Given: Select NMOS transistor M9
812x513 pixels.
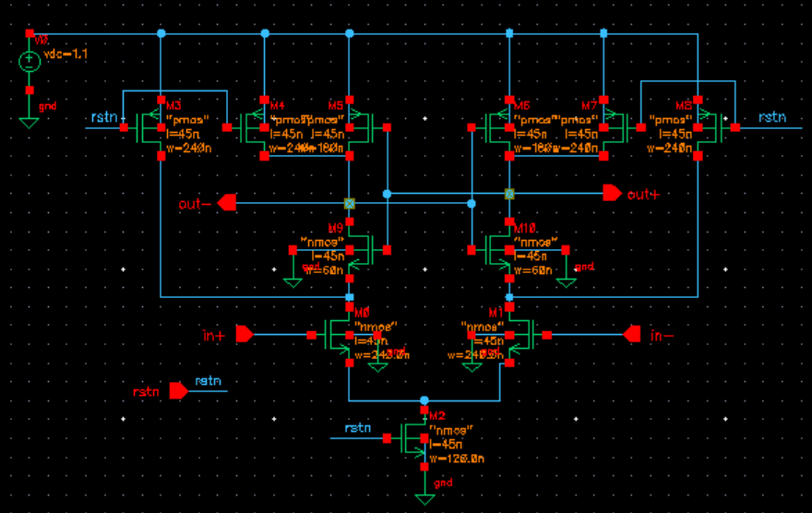Looking at the screenshot, I should [363, 250].
